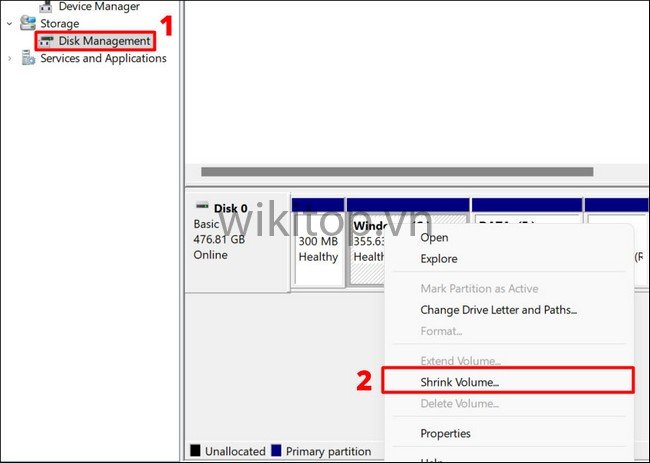The height and width of the screenshot is (463, 650).
Task: Choose Open from the context menu
Action: 434,238
